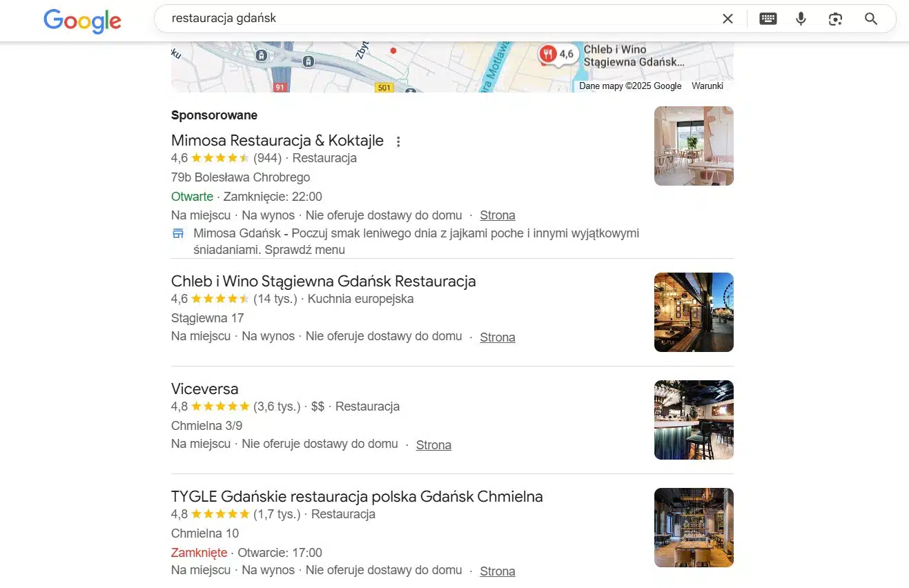Viewport: 909px width, 588px height.
Task: Open Mimosa Restauracja & Koktajle listing
Action: tap(277, 141)
